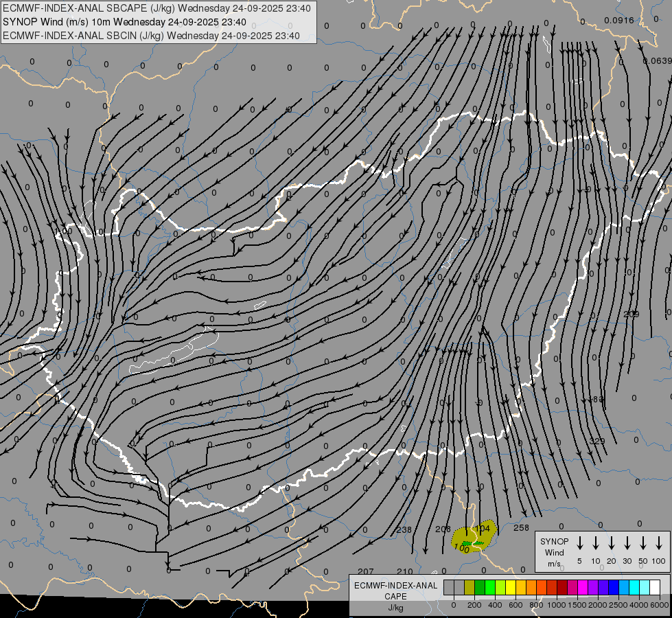Click the 258 value on map
This screenshot has width=672, height=618.
coord(521,528)
